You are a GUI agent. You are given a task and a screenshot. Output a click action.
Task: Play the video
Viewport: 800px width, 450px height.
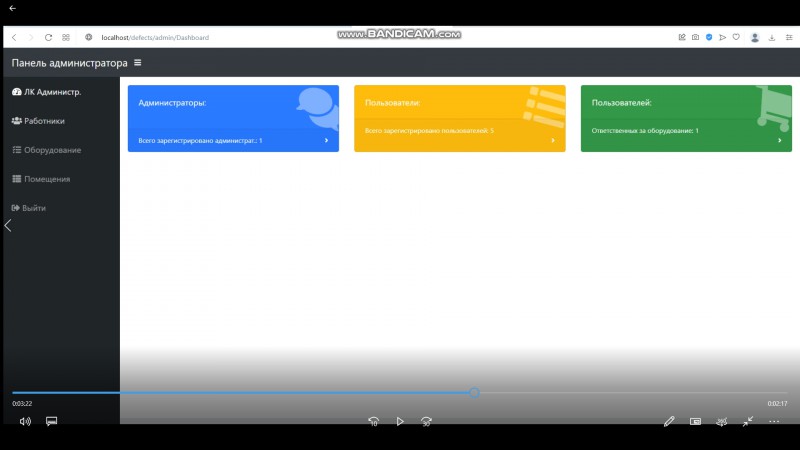[x=400, y=421]
